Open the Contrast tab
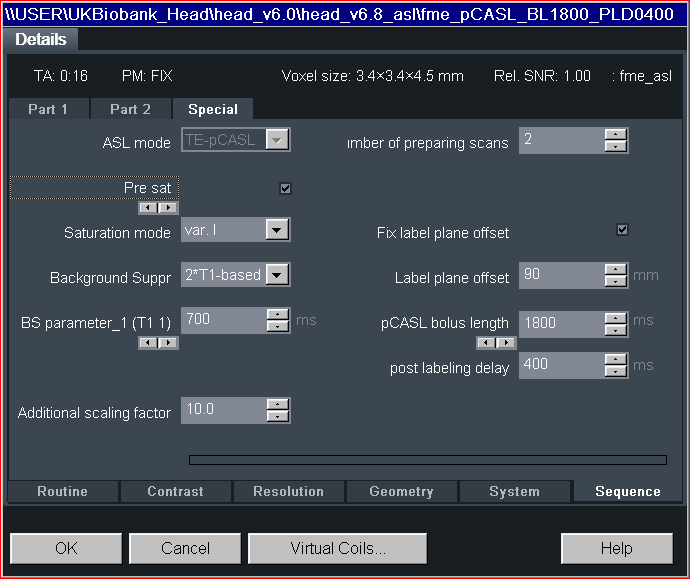 click(175, 491)
